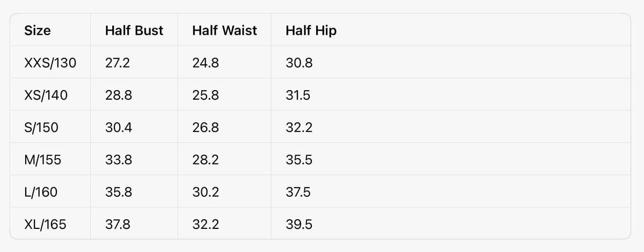The width and height of the screenshot is (644, 252).
Task: Click Half Bust value 33.8
Action: click(119, 160)
